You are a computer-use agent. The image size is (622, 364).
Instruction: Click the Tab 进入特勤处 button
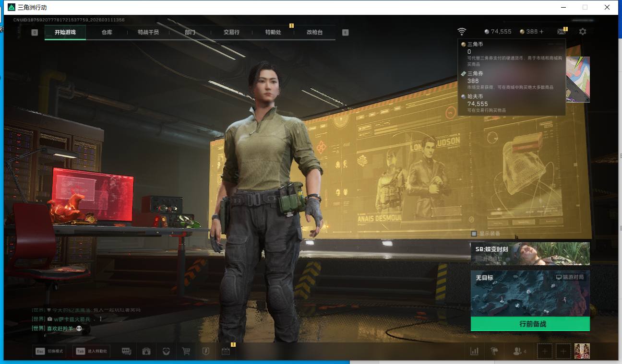pos(91,351)
